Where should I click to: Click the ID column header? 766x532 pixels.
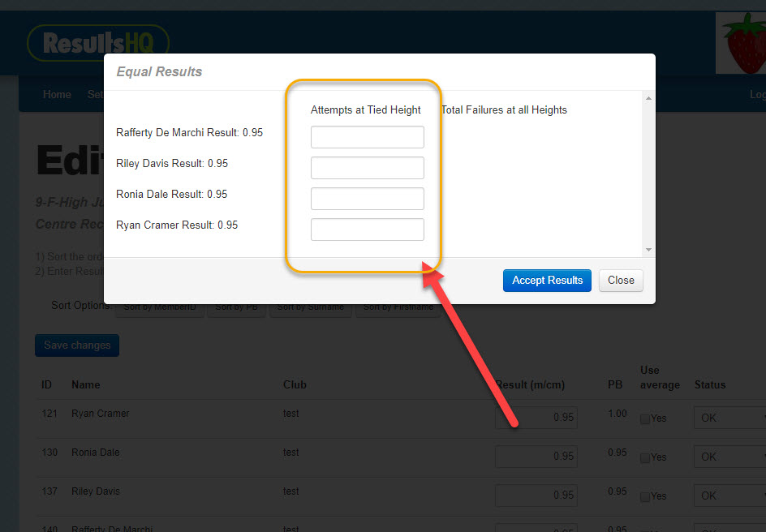coord(46,385)
